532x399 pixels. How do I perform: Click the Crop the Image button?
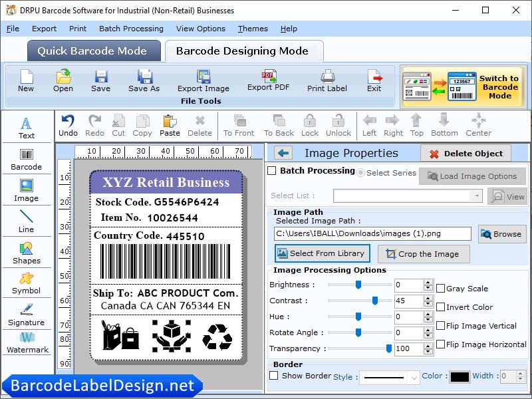click(x=424, y=254)
